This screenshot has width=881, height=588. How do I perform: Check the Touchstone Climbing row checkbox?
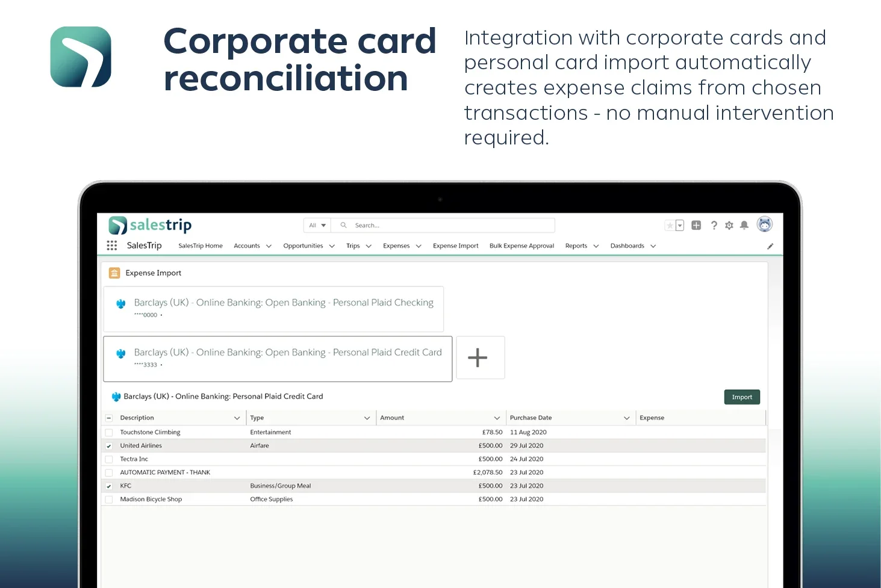(x=109, y=433)
